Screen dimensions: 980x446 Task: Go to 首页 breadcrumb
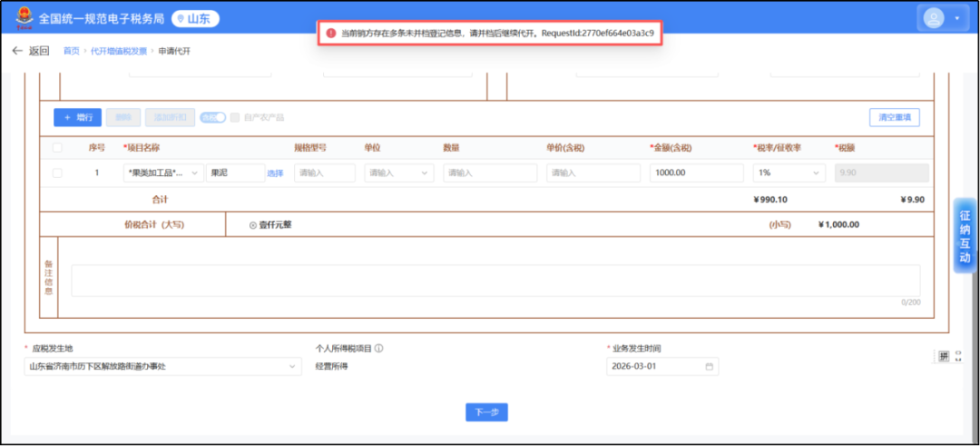(71, 51)
